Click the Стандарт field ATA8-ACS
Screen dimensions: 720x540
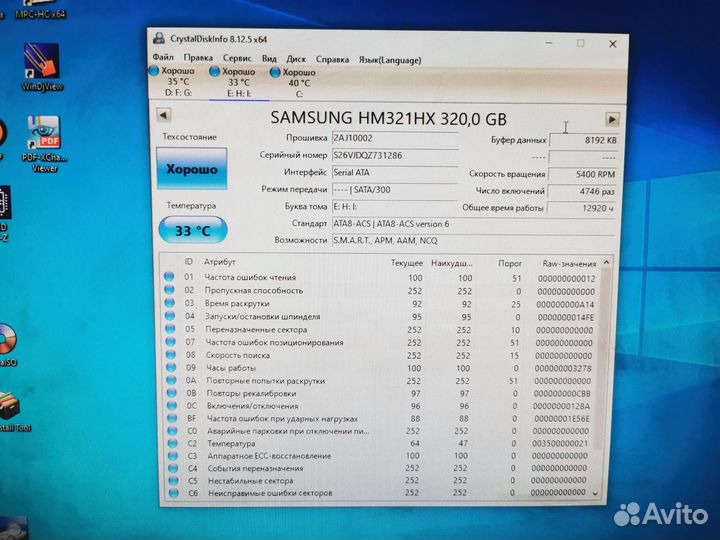pyautogui.click(x=473, y=224)
